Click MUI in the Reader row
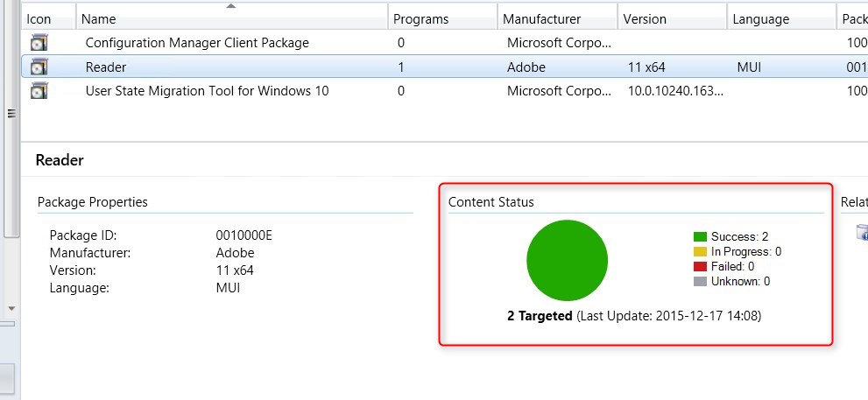 point(749,67)
